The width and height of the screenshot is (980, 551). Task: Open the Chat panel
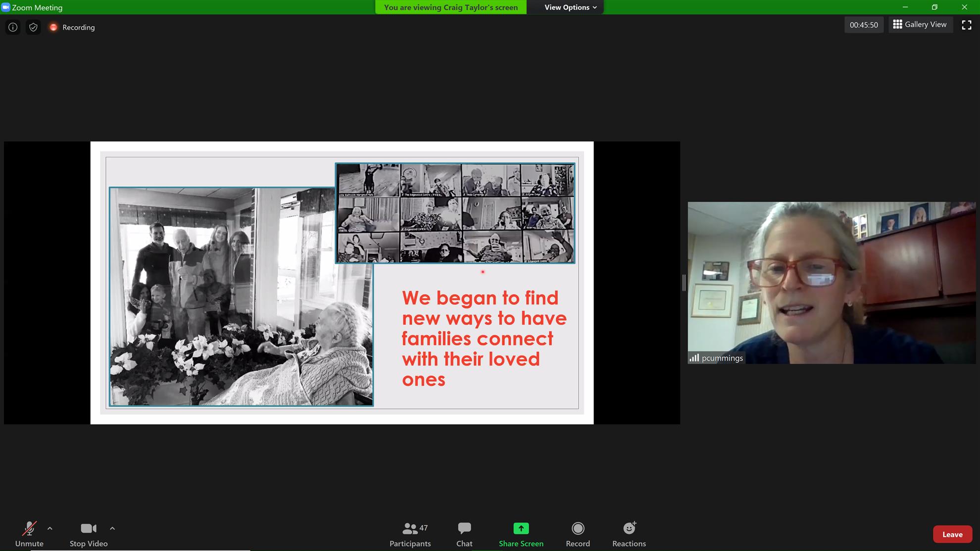[464, 534]
